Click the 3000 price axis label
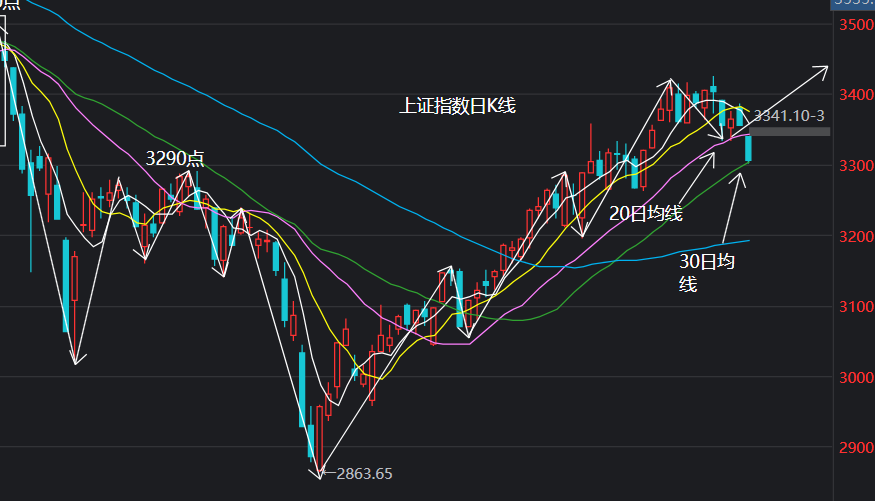875x501 pixels. pyautogui.click(x=857, y=378)
